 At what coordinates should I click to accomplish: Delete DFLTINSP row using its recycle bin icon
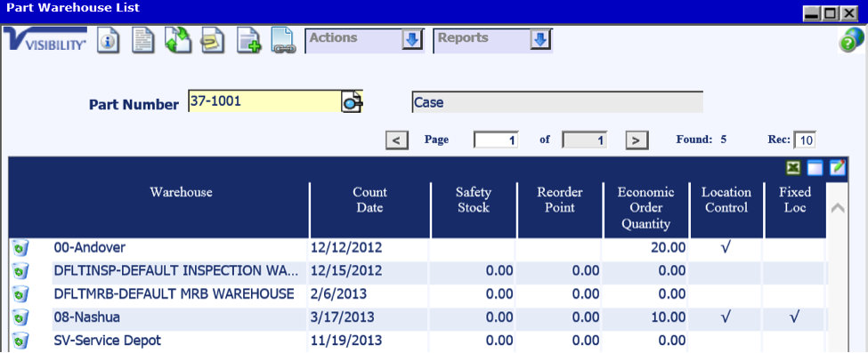(20, 271)
